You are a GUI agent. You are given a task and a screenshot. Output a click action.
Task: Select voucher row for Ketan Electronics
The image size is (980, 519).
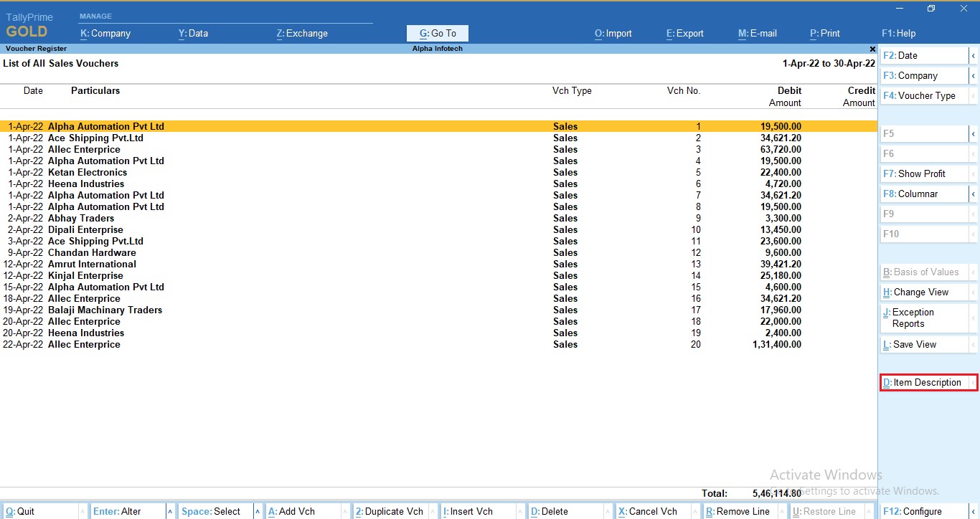click(x=88, y=173)
